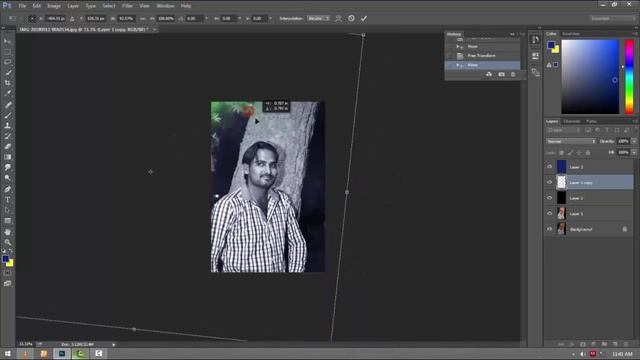Image resolution: width=640 pixels, height=360 pixels.
Task: Click the vertical hue slider in Color panel
Action: point(629,77)
